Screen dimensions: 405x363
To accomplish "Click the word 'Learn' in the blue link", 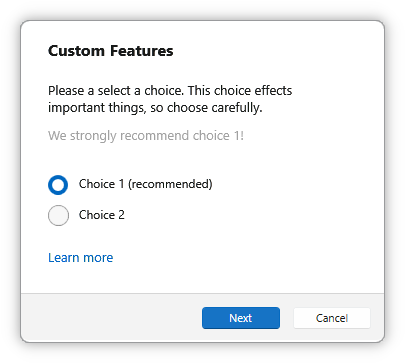I will (64, 257).
